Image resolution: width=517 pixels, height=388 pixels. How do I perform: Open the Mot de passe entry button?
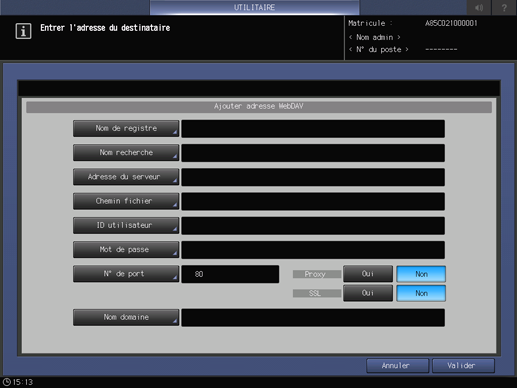(x=126, y=250)
